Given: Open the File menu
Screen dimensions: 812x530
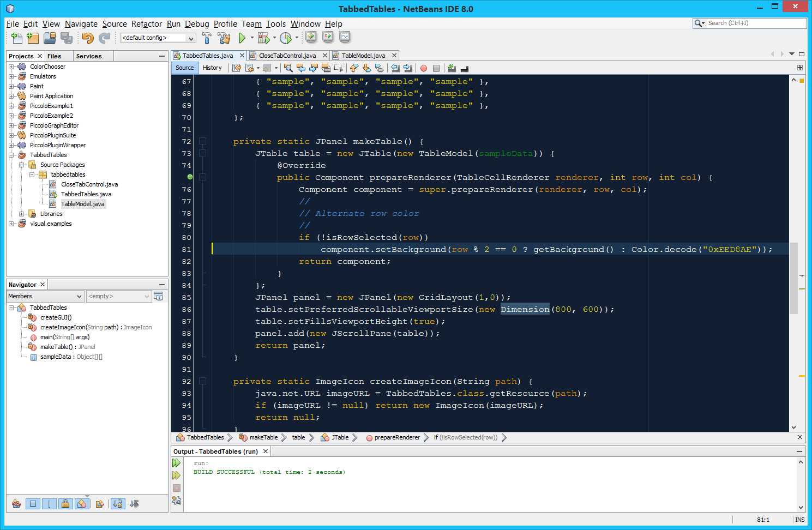Looking at the screenshot, I should (13, 24).
